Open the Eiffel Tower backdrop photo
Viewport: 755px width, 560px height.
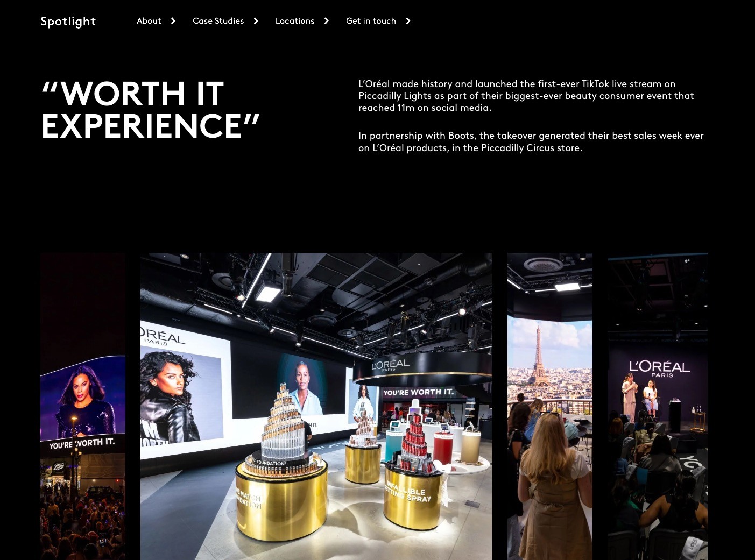[550, 406]
